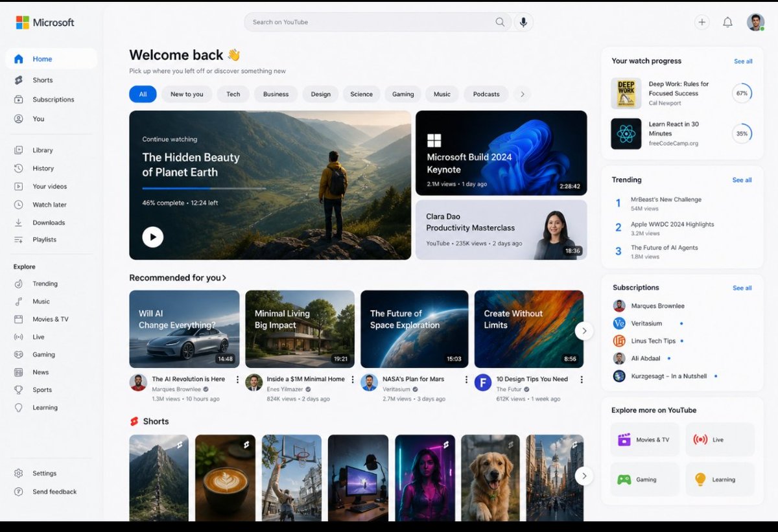Open News in the sidebar
778x532 pixels.
point(40,373)
